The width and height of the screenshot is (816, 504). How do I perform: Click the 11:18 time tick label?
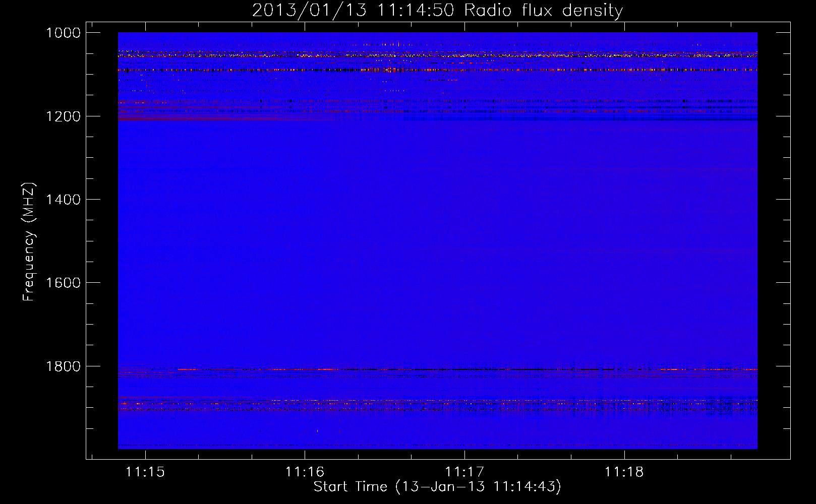(x=624, y=472)
